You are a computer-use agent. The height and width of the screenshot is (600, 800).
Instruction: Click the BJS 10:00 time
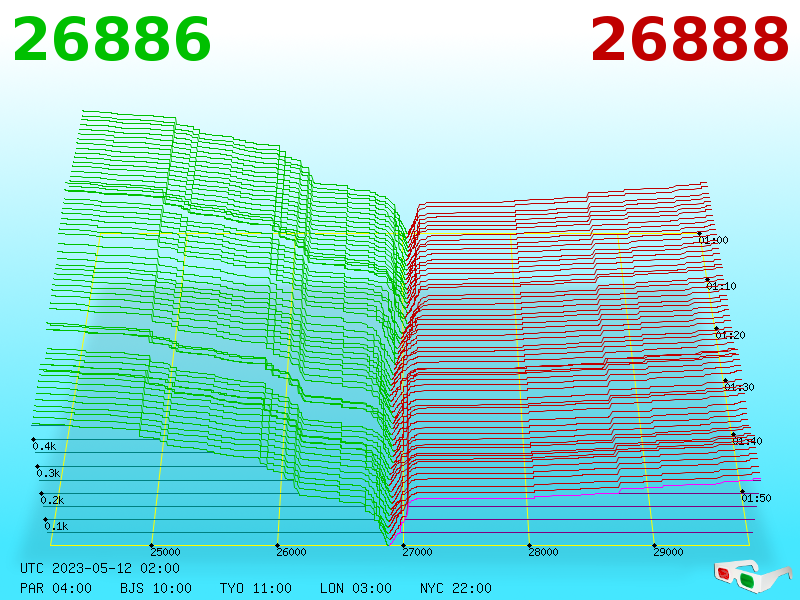pos(156,588)
